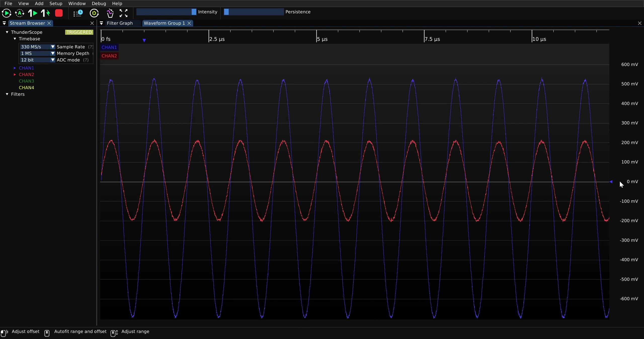Clear waveform sweeps trash icon
The width and height of the screenshot is (644, 339).
pyautogui.click(x=110, y=13)
